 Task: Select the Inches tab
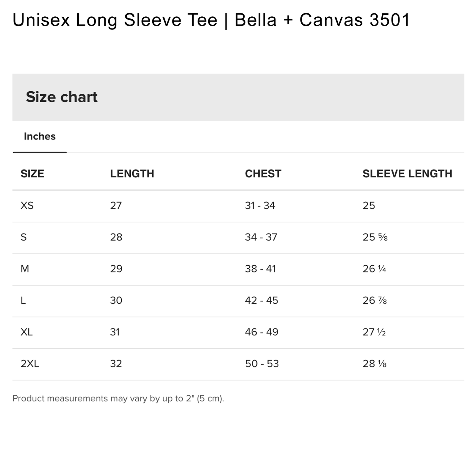(x=40, y=137)
